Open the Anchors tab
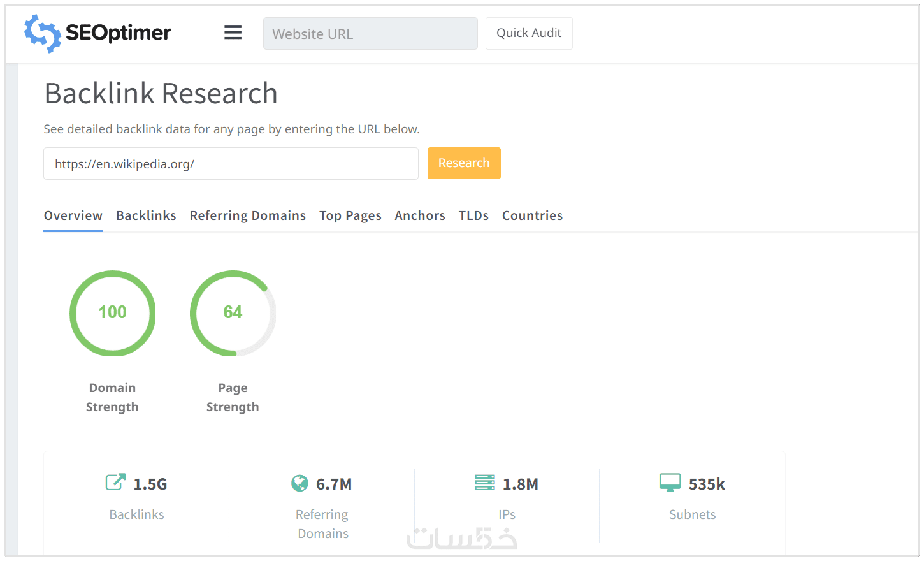 click(x=420, y=215)
